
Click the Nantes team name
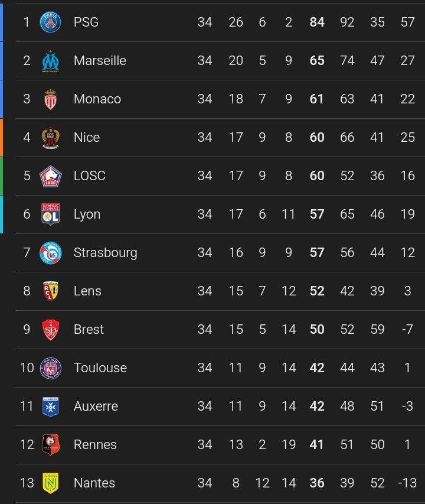(94, 483)
